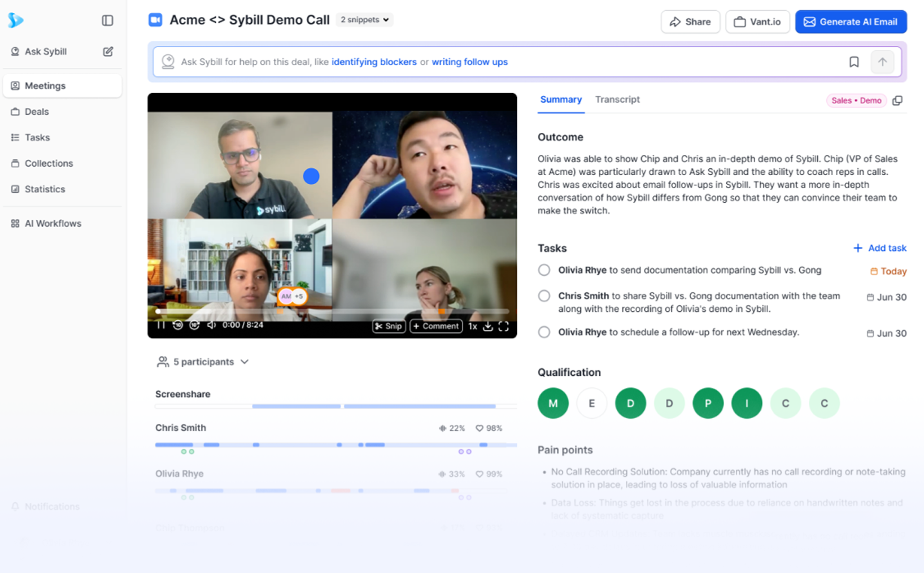Image resolution: width=924 pixels, height=573 pixels.
Task: Click the identifying blockers link
Action: point(374,62)
